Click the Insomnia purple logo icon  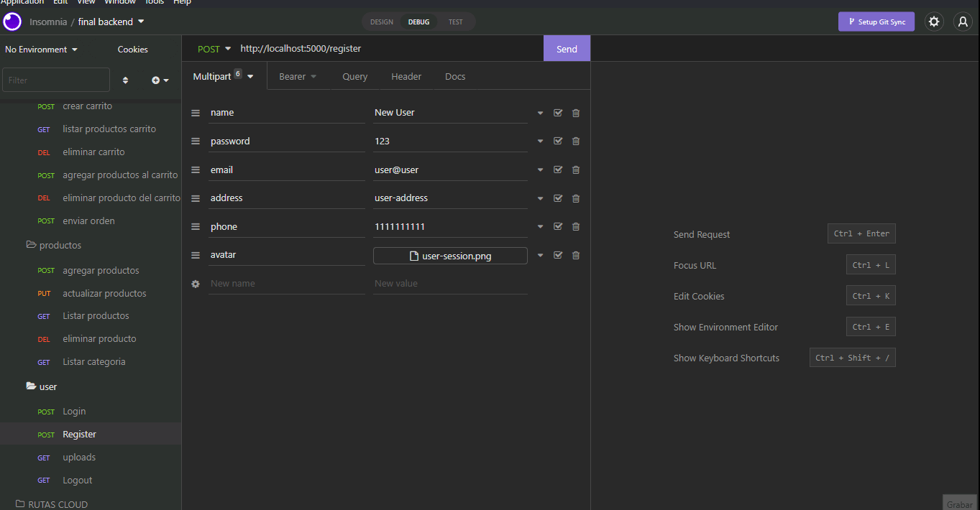click(x=12, y=22)
